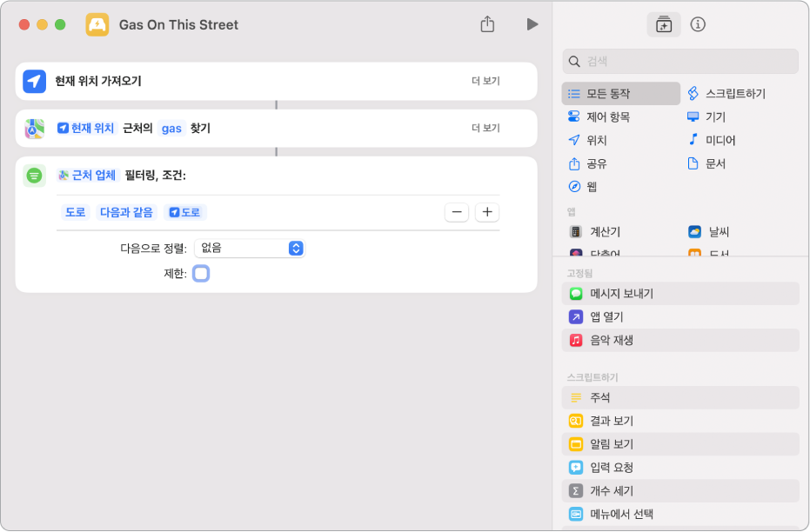Enable the 제한 checkbox
The width and height of the screenshot is (810, 532).
coord(201,274)
